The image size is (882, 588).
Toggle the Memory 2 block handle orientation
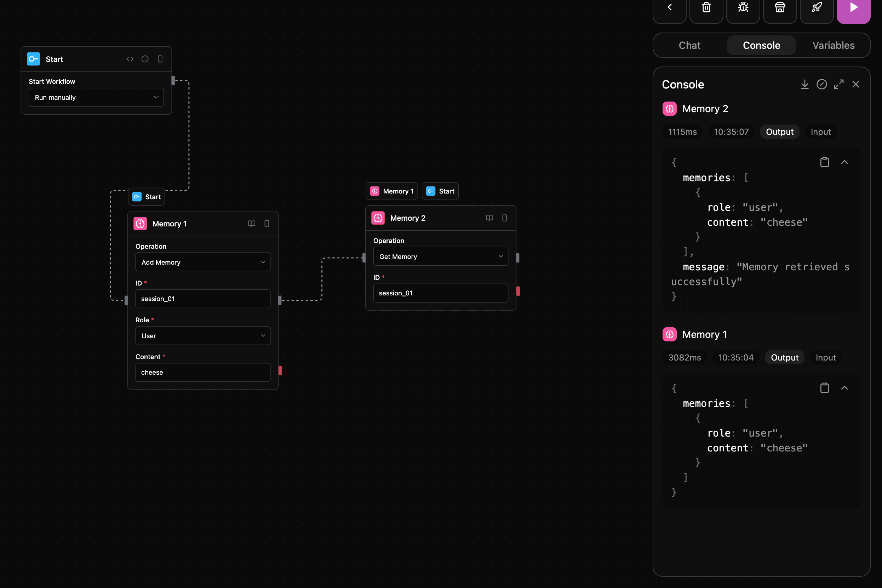504,218
